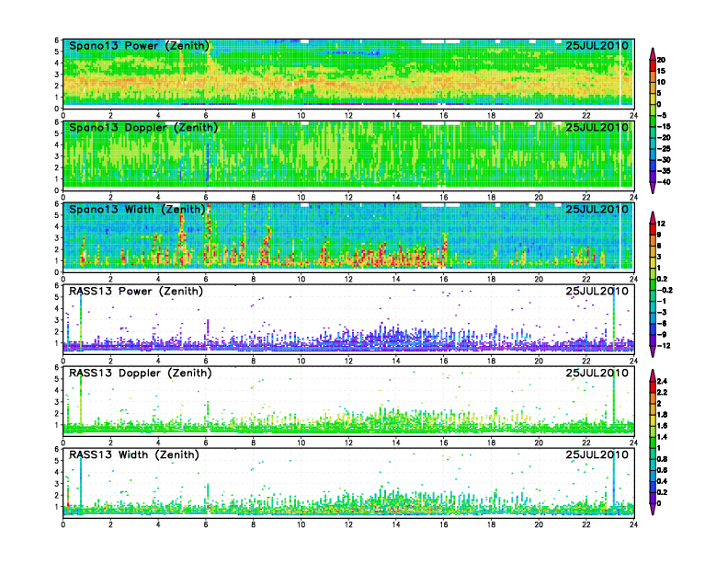Click the 25JUL2010 date in RASS13 Doppler panel
The height and width of the screenshot is (563, 728).
[597, 373]
